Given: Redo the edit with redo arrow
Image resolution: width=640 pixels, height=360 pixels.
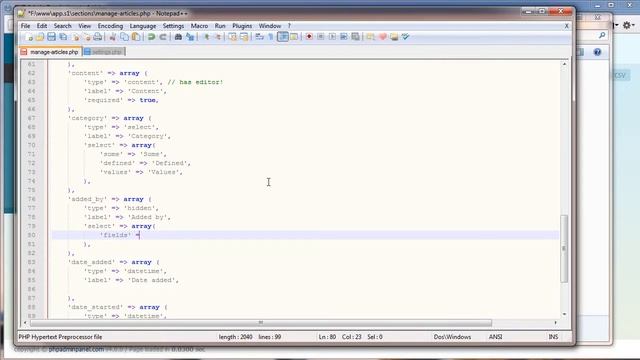Looking at the screenshot, I should (x=163, y=37).
